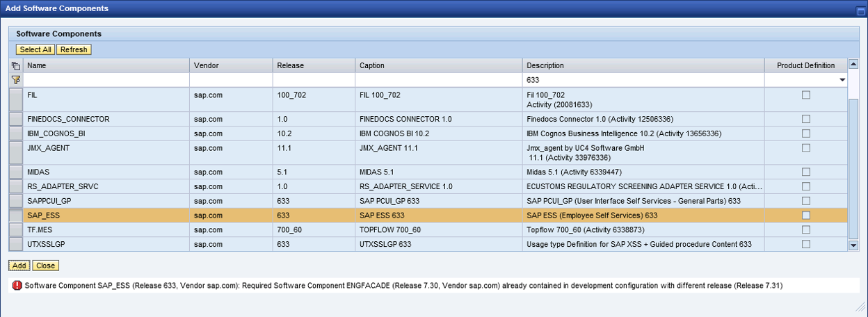Image resolution: width=868 pixels, height=317 pixels.
Task: Select row using TF.MES row selector
Action: point(15,229)
